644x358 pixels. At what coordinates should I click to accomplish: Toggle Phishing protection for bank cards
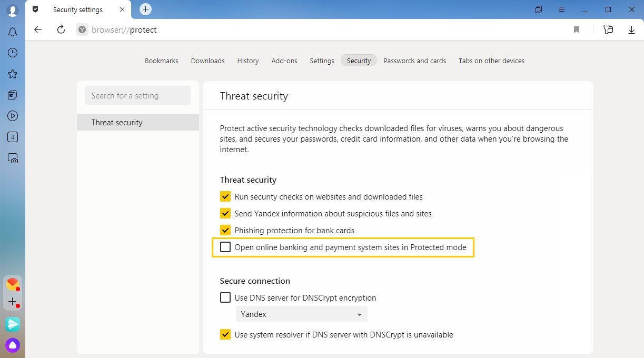point(225,231)
